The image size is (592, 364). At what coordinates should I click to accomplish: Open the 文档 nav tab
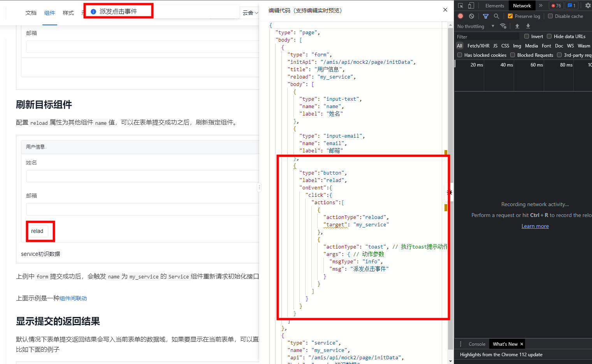(31, 13)
